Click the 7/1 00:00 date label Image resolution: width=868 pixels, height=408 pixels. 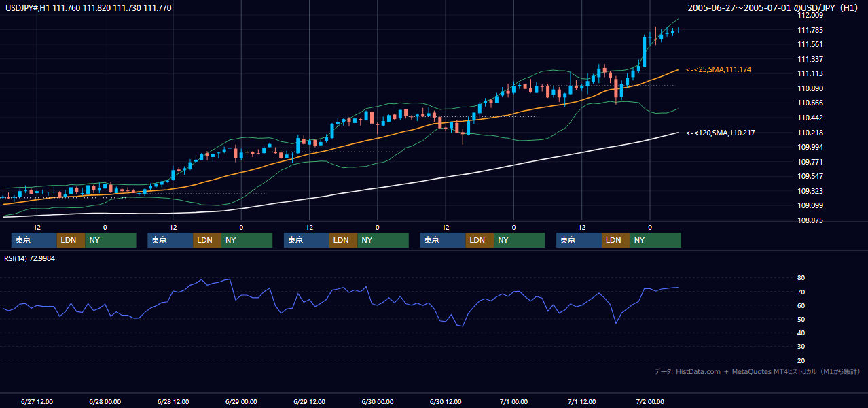(514, 401)
